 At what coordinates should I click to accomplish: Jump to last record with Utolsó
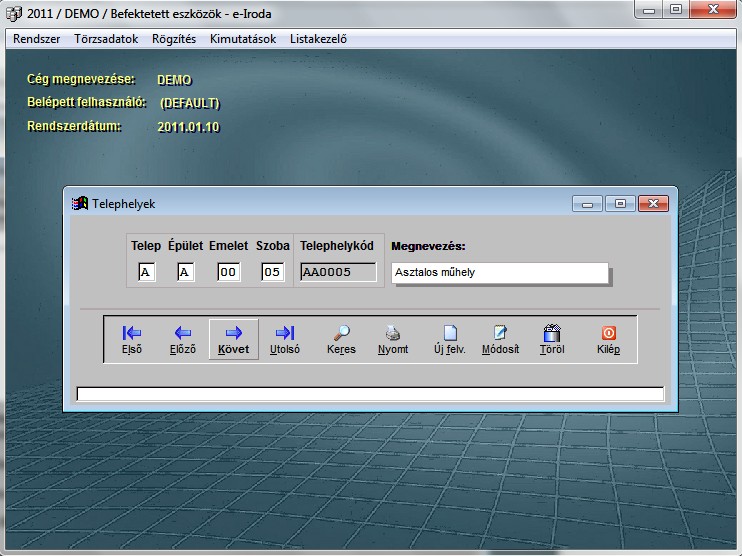coord(285,340)
